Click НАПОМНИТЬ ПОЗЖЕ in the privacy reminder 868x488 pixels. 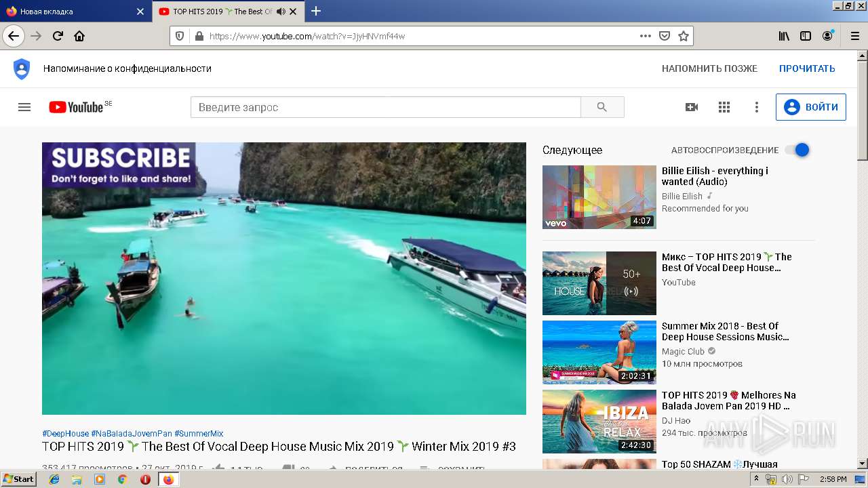709,68
